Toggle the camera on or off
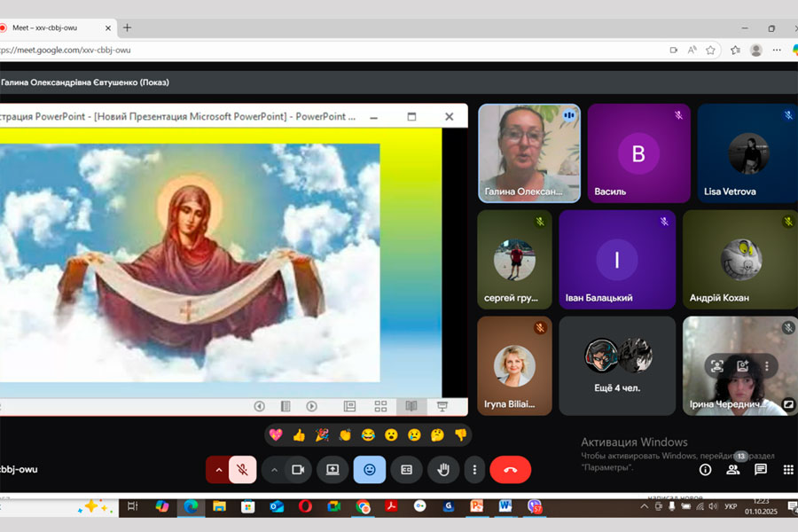 (298, 469)
